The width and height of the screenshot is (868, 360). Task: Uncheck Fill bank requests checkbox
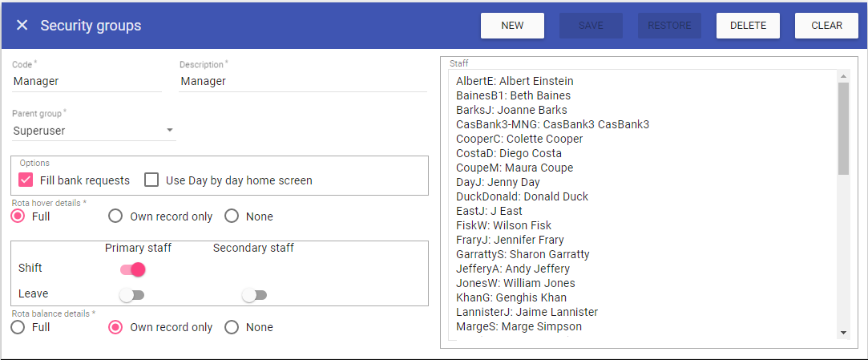pos(26,180)
